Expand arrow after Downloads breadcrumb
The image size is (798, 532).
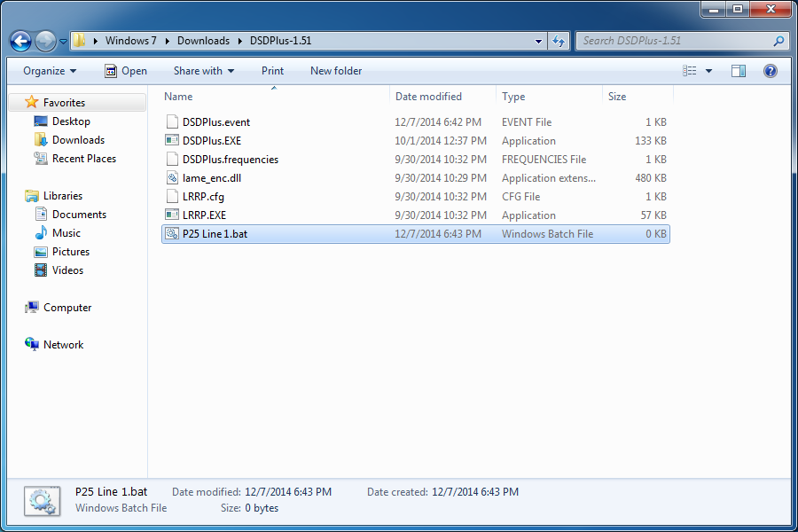[239, 41]
